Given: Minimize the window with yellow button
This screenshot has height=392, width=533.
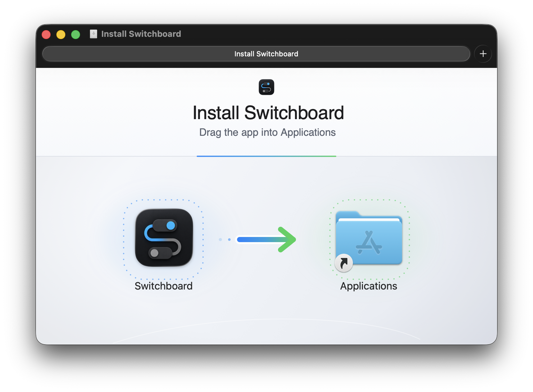Looking at the screenshot, I should [x=61, y=34].
